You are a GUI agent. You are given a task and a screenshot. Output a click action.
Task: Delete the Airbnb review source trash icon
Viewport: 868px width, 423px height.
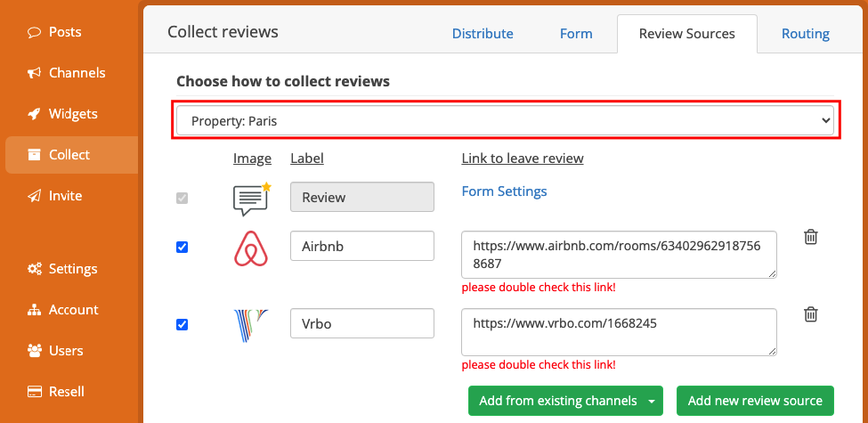pos(810,237)
